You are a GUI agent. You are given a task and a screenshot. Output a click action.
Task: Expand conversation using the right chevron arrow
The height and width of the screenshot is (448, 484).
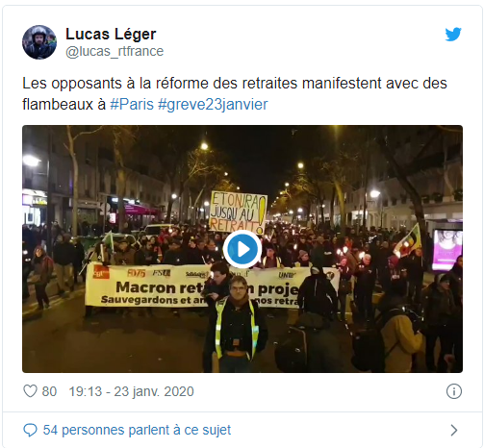[x=453, y=430]
